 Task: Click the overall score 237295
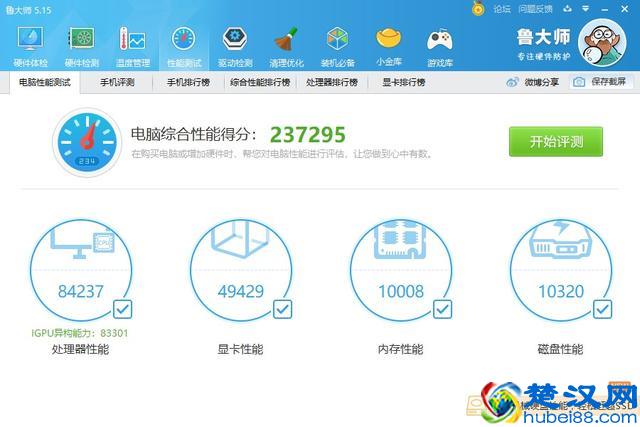308,135
